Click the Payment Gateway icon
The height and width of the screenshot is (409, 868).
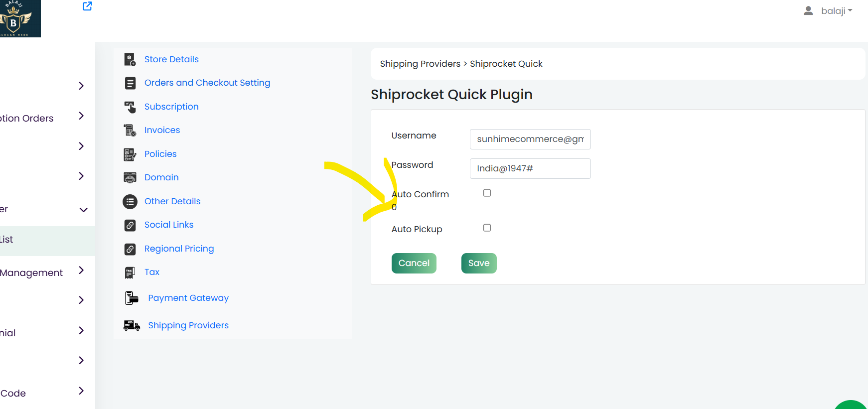tap(132, 298)
